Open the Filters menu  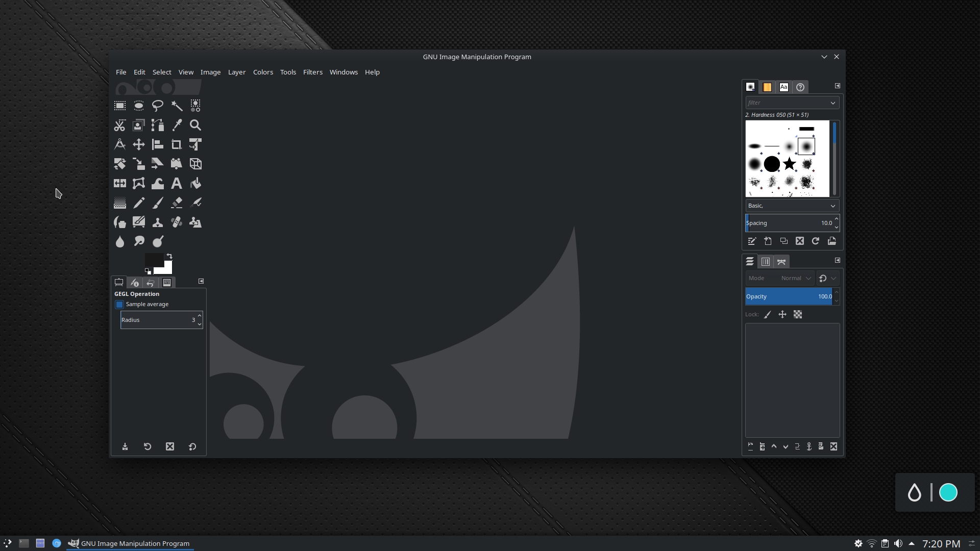click(x=313, y=72)
